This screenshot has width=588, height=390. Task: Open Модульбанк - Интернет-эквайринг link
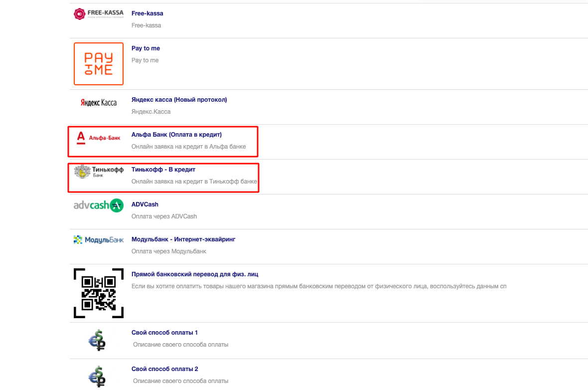(183, 239)
